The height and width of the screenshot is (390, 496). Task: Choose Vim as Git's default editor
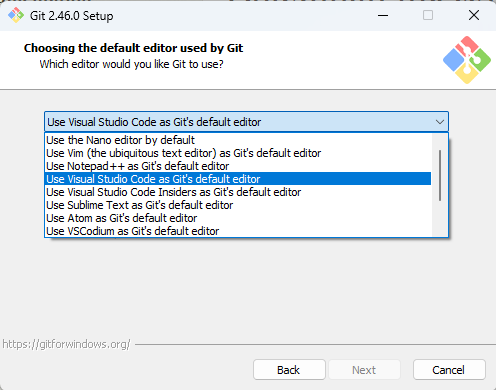pos(238,153)
